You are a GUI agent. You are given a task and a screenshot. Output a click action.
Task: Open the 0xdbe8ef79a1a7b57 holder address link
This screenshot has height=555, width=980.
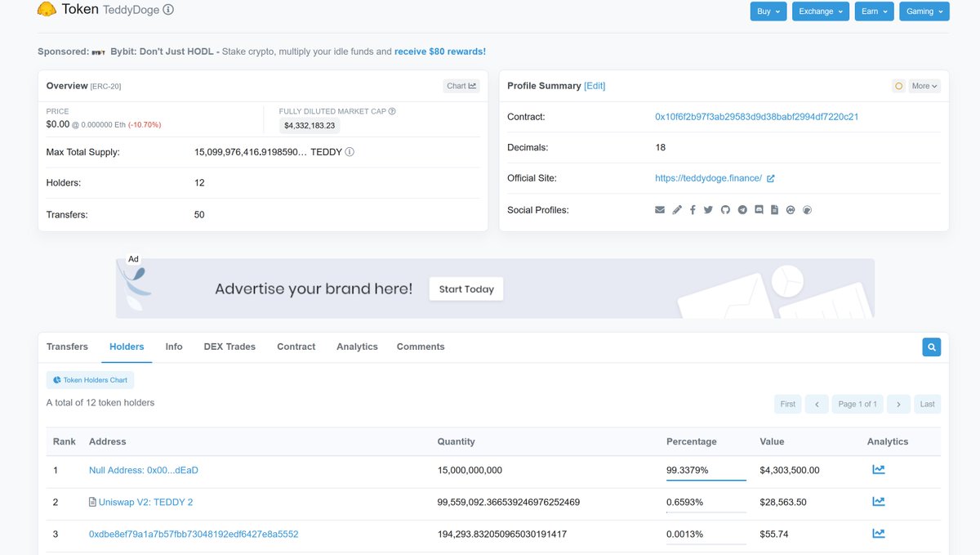[x=194, y=534]
